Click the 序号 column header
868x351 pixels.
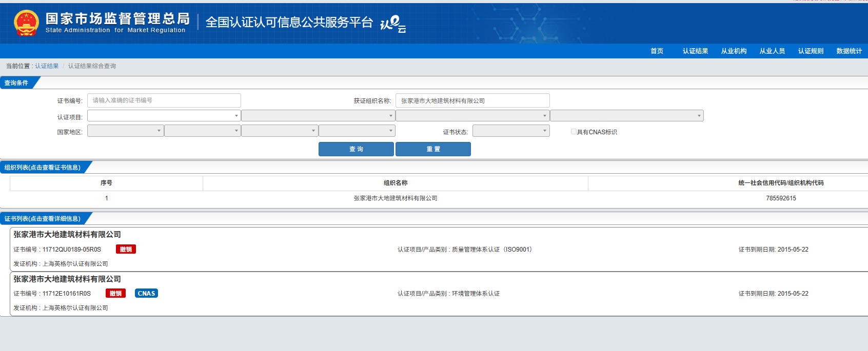[x=106, y=183]
